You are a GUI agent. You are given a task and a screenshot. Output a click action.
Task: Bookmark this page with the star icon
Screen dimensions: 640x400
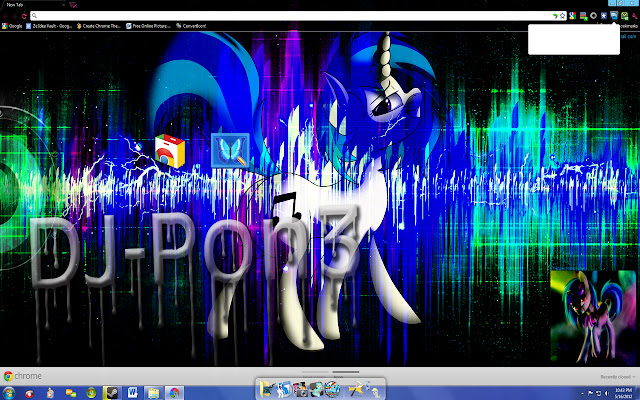(562, 16)
